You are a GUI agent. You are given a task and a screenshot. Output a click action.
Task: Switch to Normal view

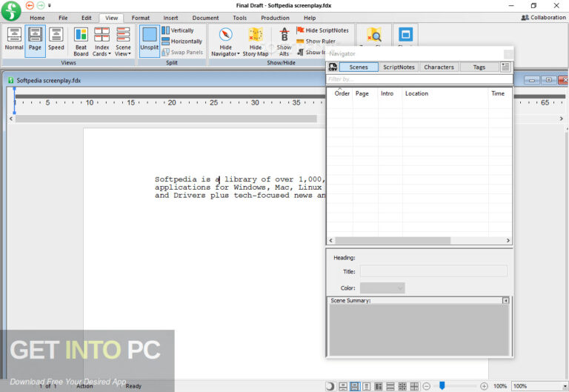(14, 39)
